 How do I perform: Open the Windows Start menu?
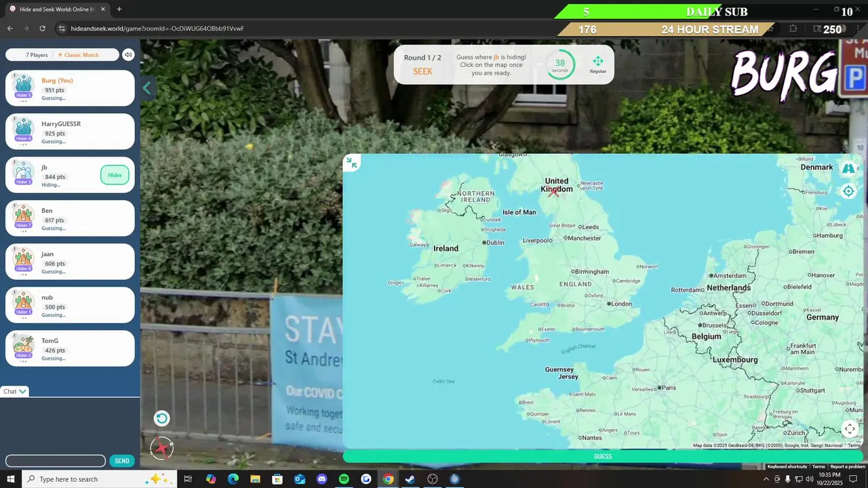[x=10, y=479]
